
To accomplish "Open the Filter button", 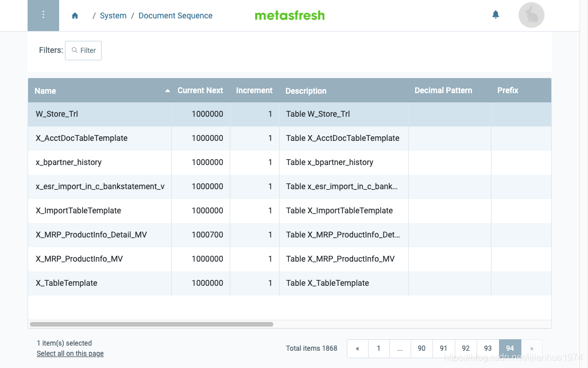I will click(83, 51).
